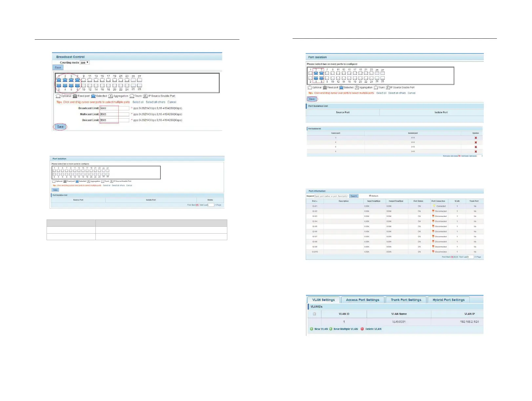
Task: Delete isolation entry for source port 4
Action: point(476,143)
